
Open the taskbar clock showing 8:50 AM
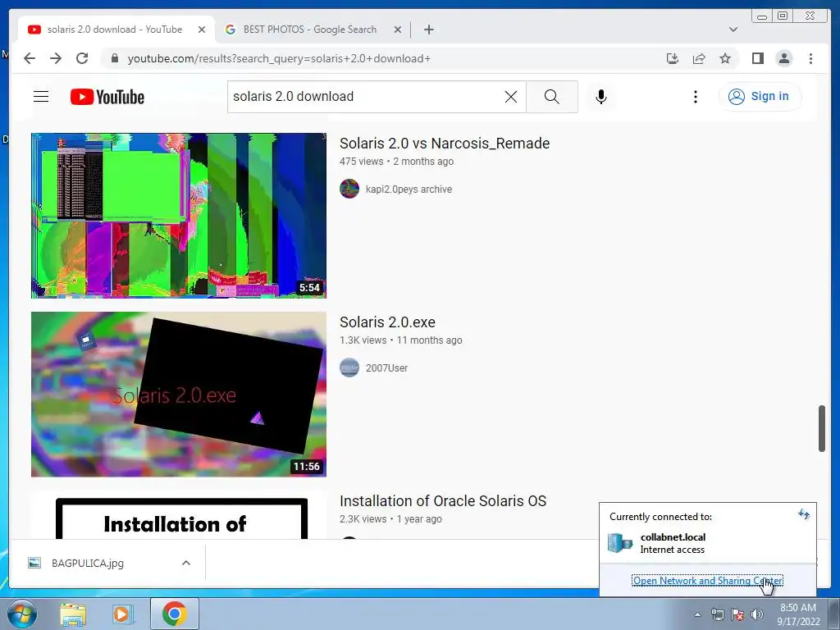pos(798,614)
